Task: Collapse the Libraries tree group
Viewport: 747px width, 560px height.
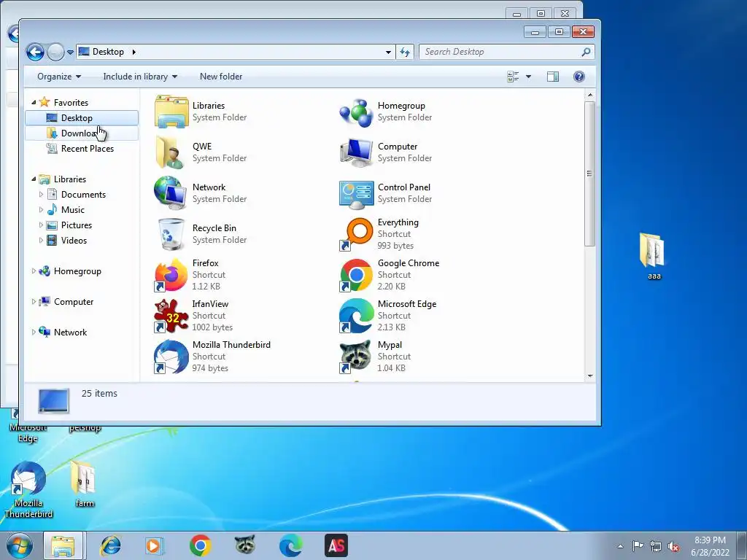Action: (x=34, y=179)
